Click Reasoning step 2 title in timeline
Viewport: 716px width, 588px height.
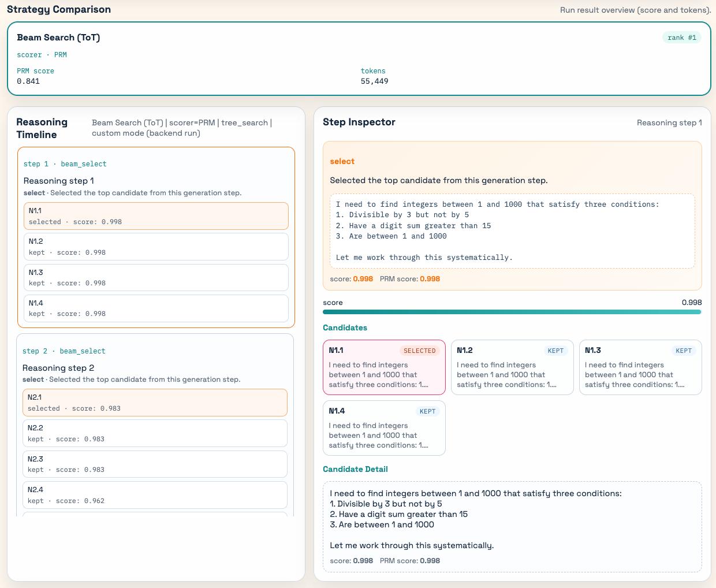point(58,368)
